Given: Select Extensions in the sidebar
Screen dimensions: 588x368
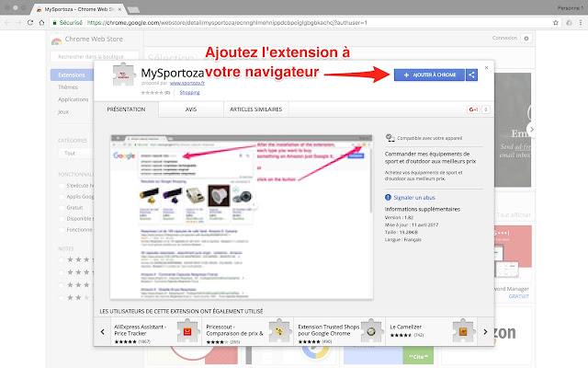Looking at the screenshot, I should point(72,75).
